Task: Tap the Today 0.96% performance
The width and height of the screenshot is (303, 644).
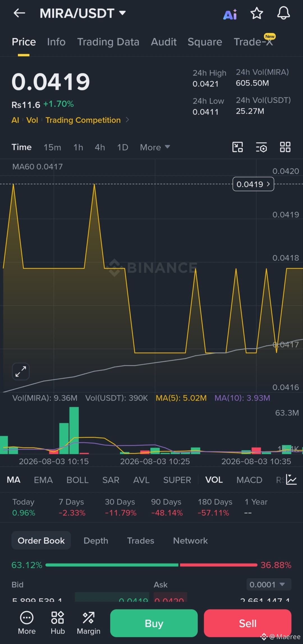Action: click(x=24, y=507)
